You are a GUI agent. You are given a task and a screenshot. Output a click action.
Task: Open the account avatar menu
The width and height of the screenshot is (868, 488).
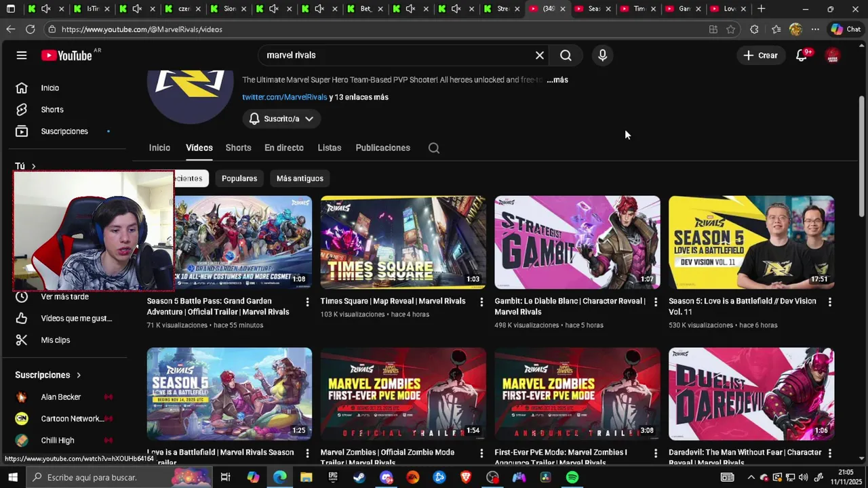click(832, 56)
